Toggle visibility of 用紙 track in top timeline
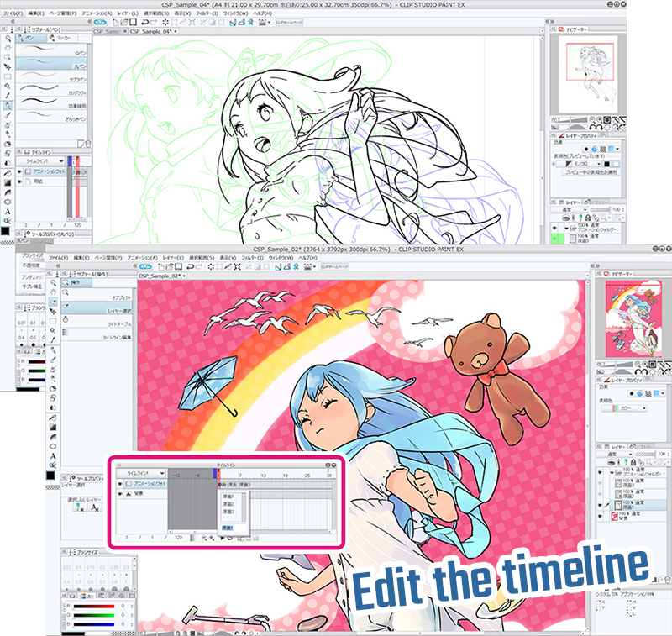The width and height of the screenshot is (672, 636). [21, 180]
